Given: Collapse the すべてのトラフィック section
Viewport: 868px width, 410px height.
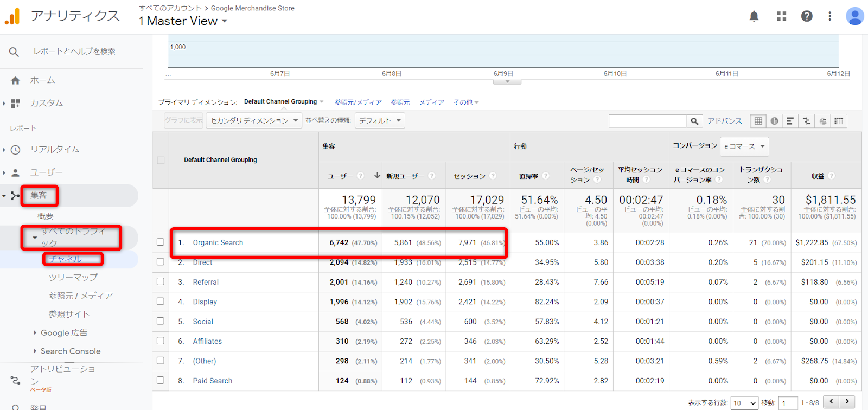Looking at the screenshot, I should [x=35, y=238].
